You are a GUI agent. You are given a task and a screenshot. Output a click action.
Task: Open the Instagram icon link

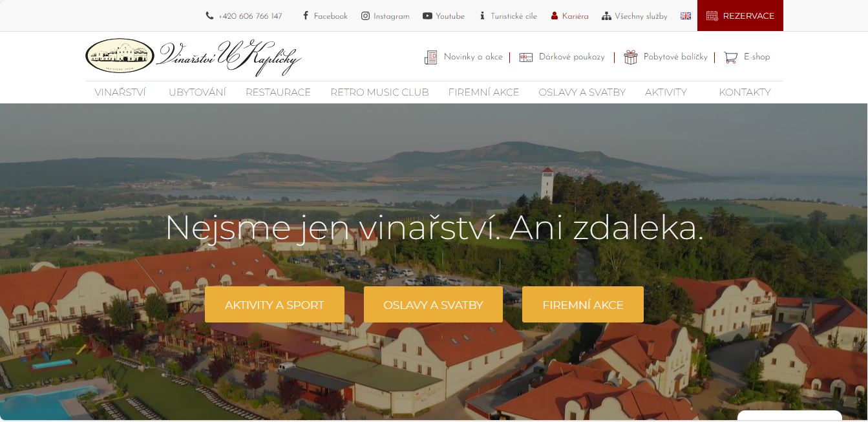pyautogui.click(x=365, y=16)
